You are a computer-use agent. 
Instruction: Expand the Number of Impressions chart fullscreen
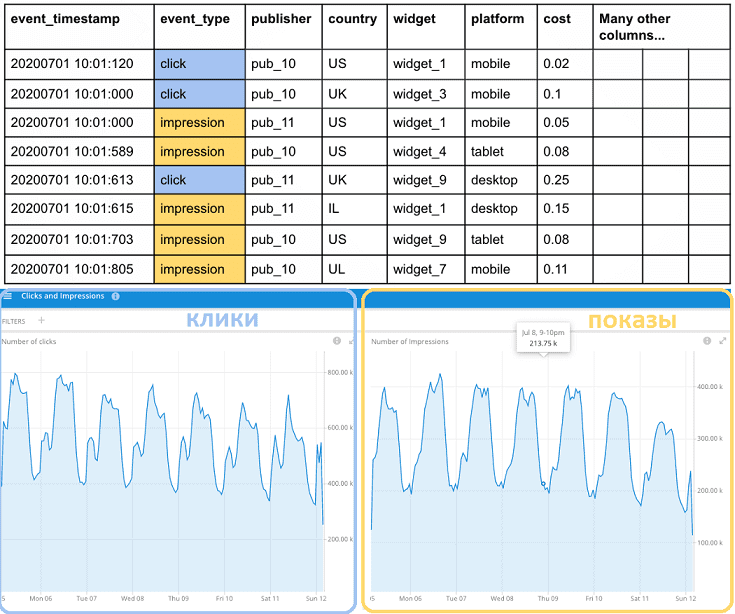[722, 341]
